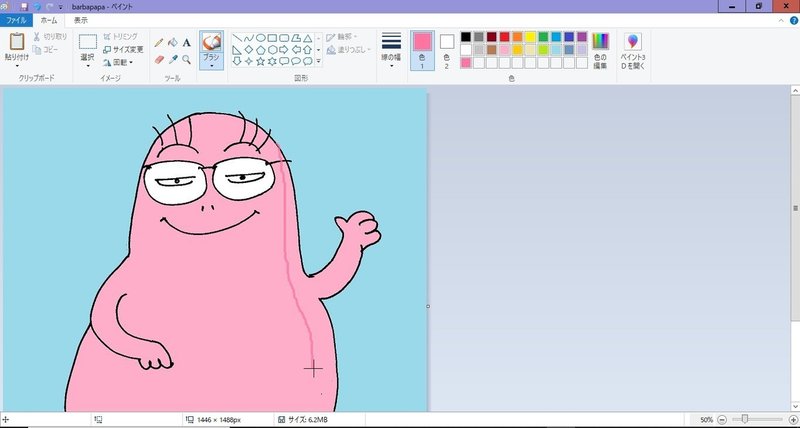800x428 pixels.
Task: Expand the shapes gallery more arrow
Action: [x=319, y=61]
